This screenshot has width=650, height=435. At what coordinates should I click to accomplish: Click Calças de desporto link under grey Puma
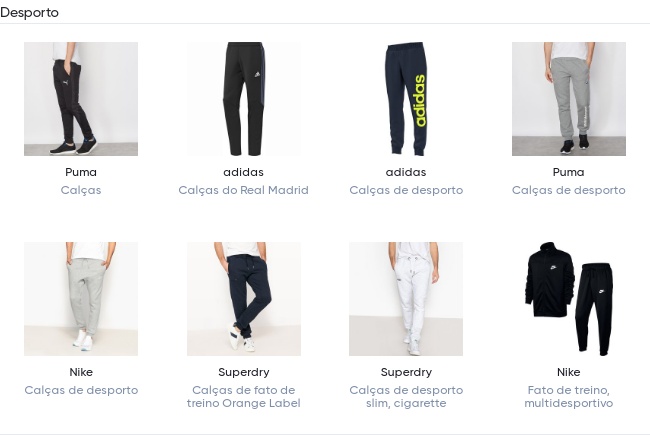pyautogui.click(x=569, y=190)
